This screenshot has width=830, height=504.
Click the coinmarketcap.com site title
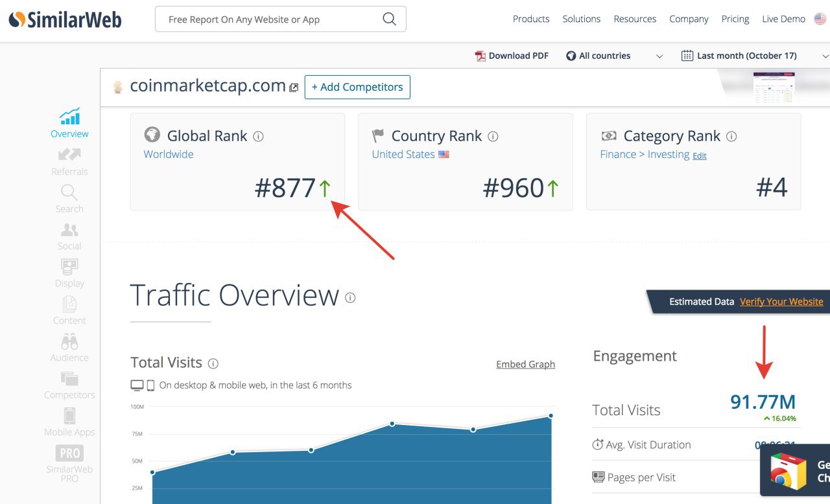pyautogui.click(x=207, y=86)
